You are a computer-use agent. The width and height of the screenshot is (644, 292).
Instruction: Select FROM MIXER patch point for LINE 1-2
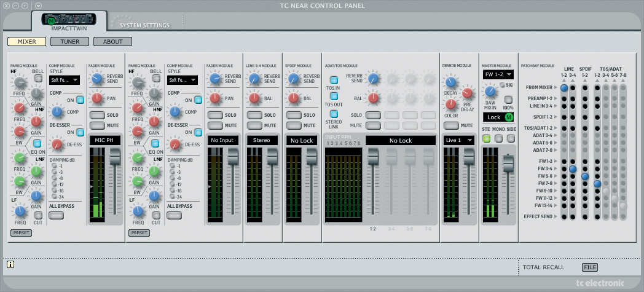564,87
